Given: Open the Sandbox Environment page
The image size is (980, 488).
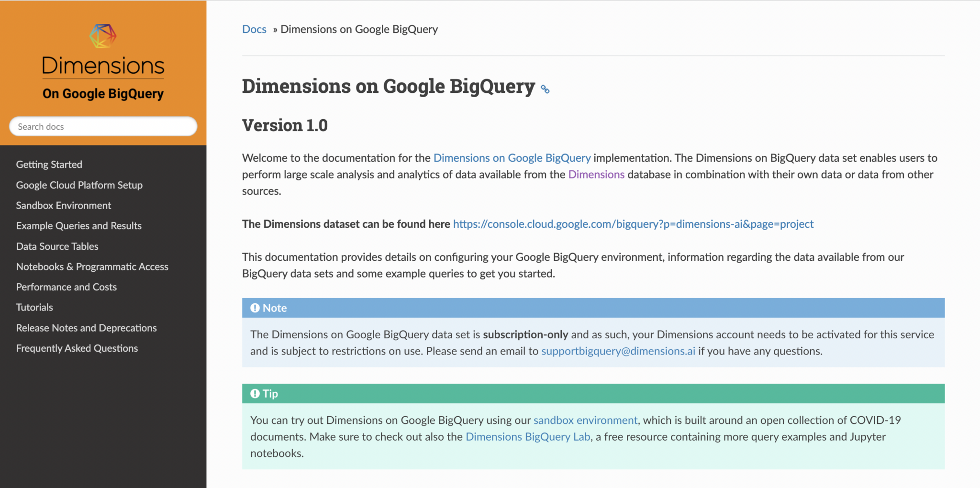Looking at the screenshot, I should [x=64, y=205].
